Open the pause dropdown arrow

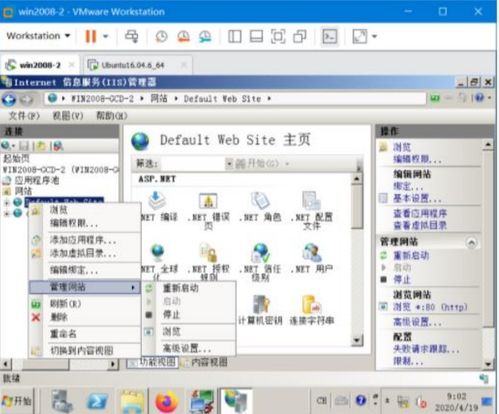[106, 36]
